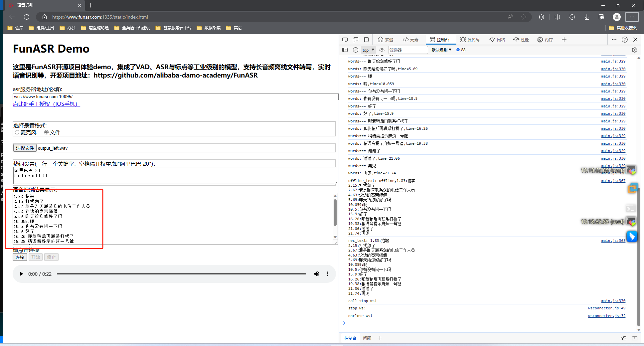Open console settings gear icon
644x346 pixels.
635,50
